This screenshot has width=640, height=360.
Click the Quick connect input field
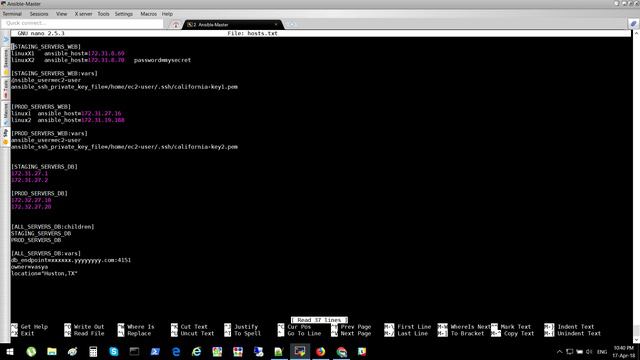pos(82,24)
